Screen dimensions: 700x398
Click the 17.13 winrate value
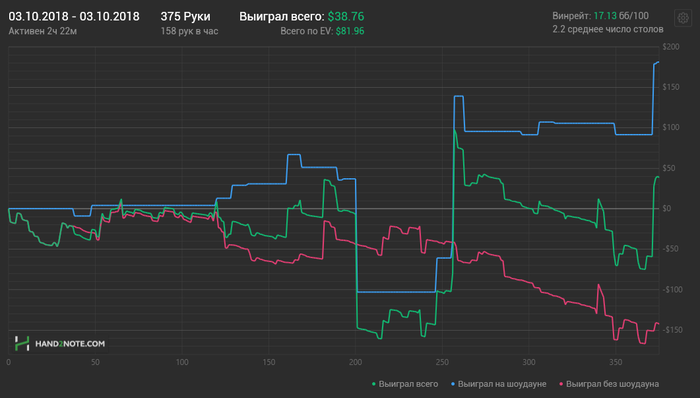tap(605, 16)
